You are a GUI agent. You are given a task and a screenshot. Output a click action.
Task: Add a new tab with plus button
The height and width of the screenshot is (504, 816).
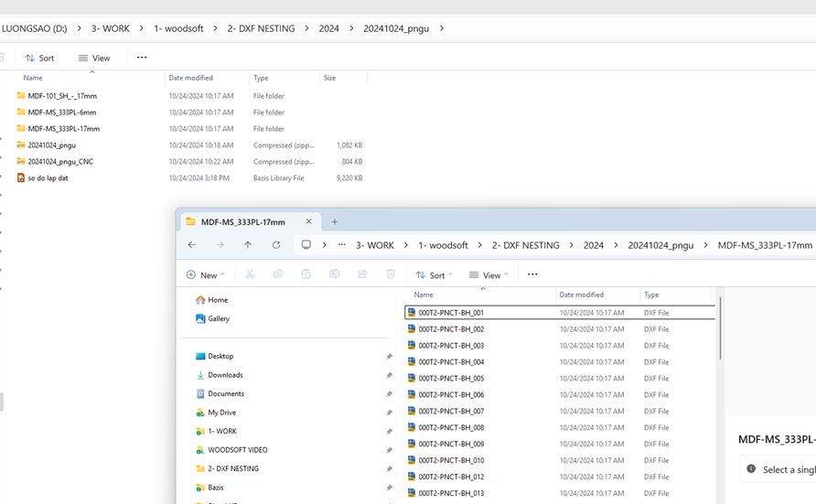(x=335, y=221)
